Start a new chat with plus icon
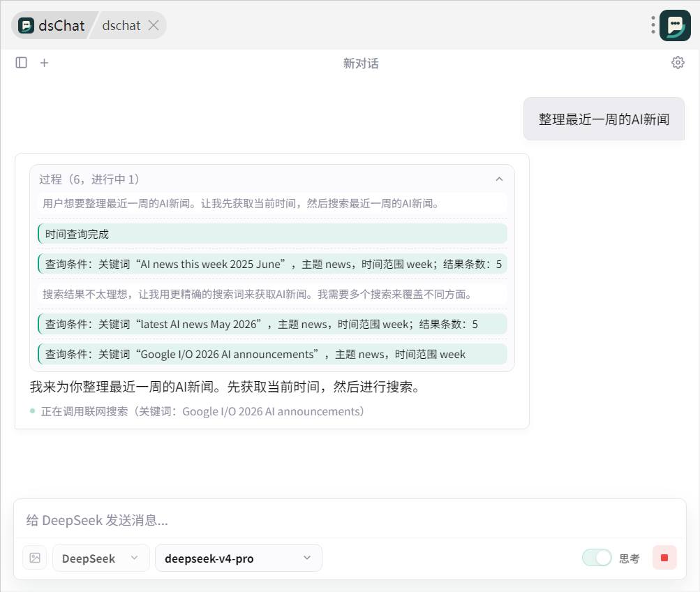700x592 pixels. pyautogui.click(x=44, y=63)
